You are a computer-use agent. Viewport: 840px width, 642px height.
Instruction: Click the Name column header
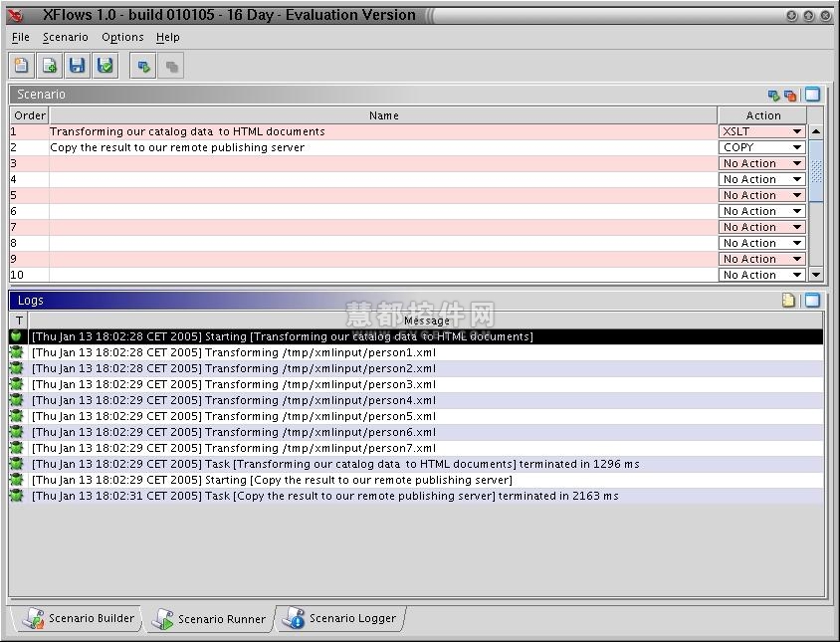pyautogui.click(x=383, y=115)
